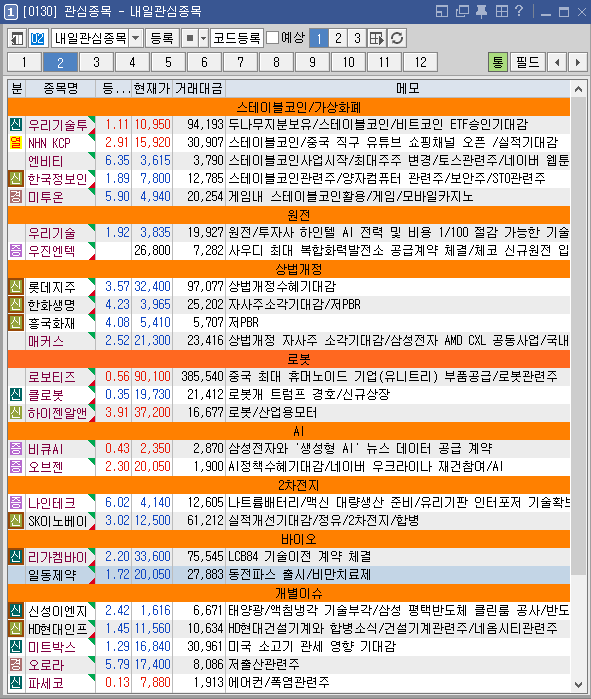Click the shrink window icon in title bar
Viewport: 591px width, 699px height.
pyautogui.click(x=442, y=12)
